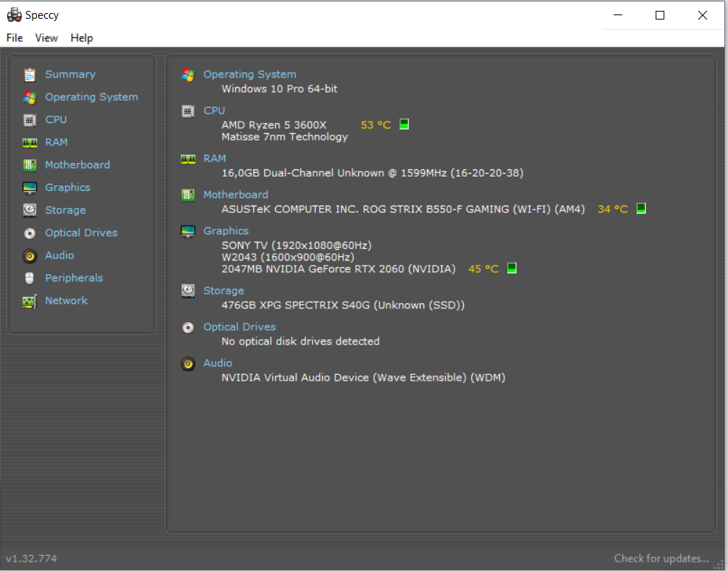Click the CPU chip icon in sidebar
The image size is (728, 571).
click(x=30, y=120)
